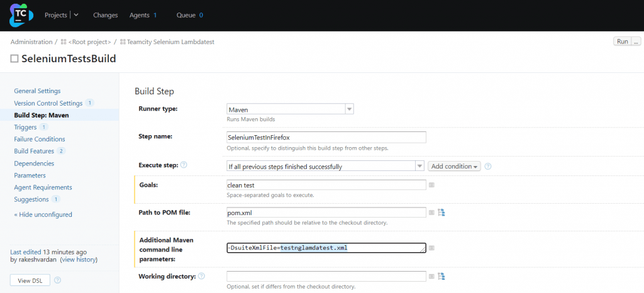
Task: Click help icon after Add condition button
Action: click(488, 166)
